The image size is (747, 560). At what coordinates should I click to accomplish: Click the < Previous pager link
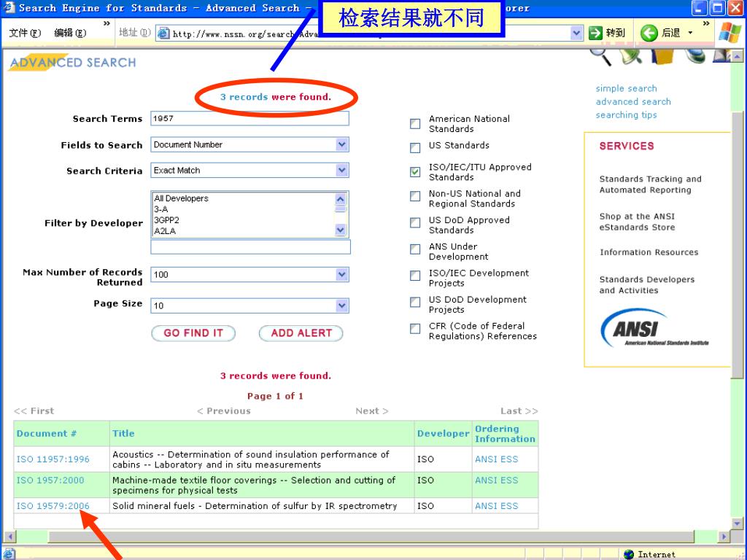click(x=224, y=411)
